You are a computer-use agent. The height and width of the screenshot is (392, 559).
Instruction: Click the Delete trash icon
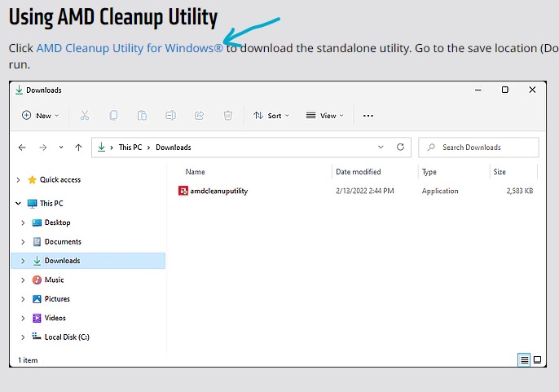click(x=228, y=116)
